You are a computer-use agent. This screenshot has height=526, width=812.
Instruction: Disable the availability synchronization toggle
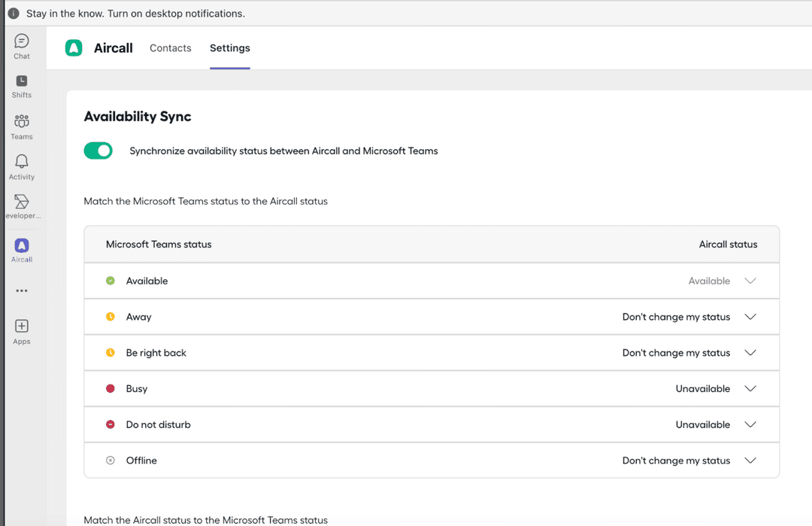tap(98, 151)
